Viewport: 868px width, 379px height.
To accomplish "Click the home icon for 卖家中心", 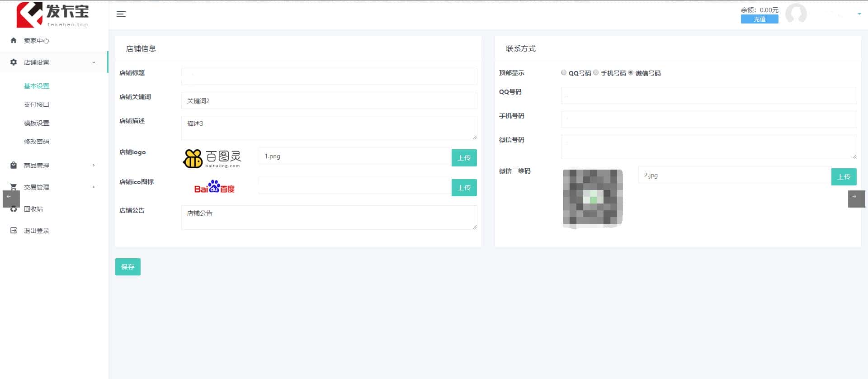I will [14, 41].
